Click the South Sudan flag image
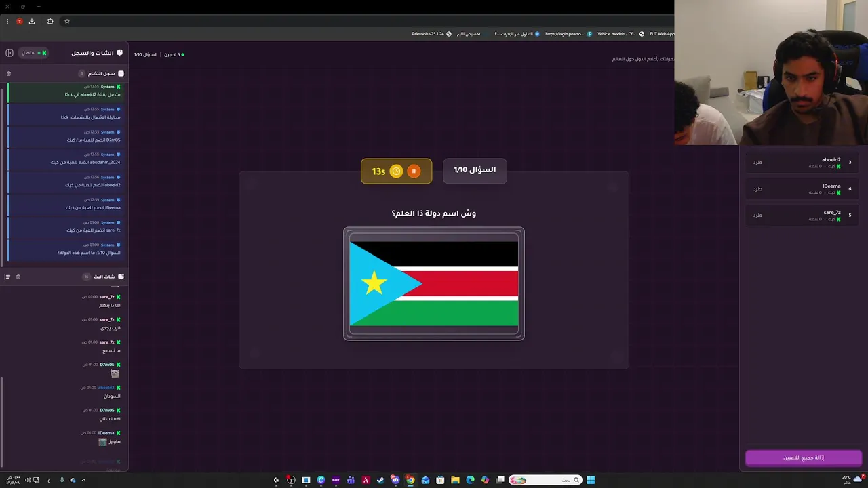868x488 pixels. point(434,283)
